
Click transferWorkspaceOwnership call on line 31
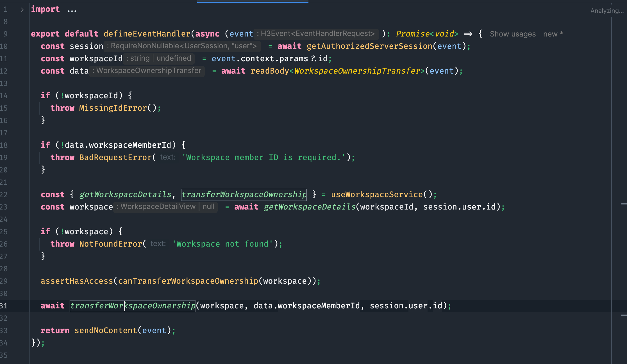pyautogui.click(x=133, y=306)
